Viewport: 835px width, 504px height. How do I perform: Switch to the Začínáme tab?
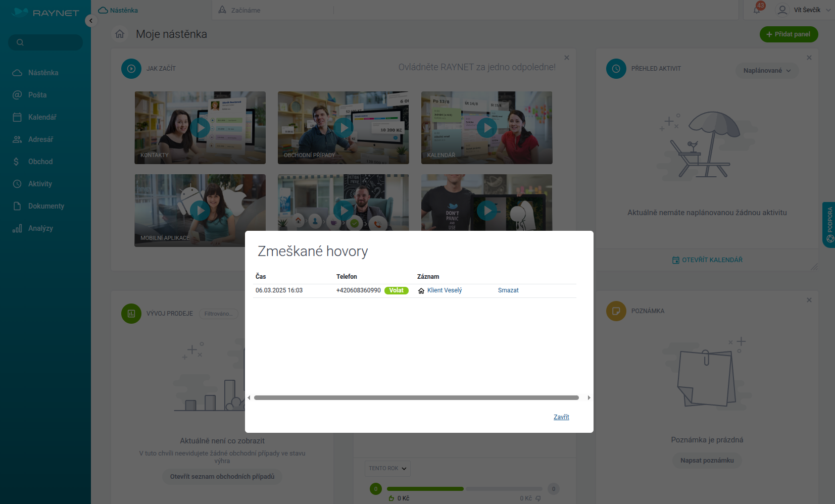click(245, 10)
